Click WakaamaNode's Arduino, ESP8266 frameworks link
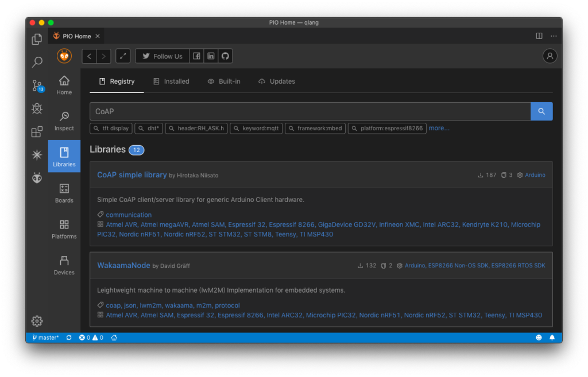 pos(475,265)
